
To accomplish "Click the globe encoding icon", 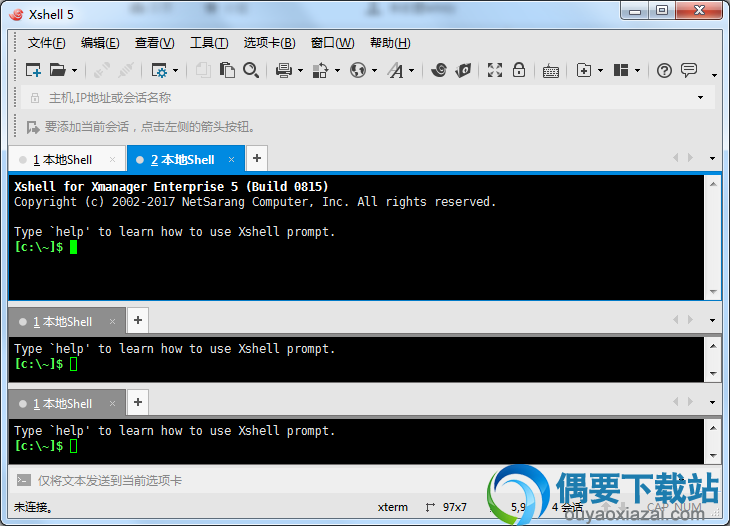I will tap(358, 70).
